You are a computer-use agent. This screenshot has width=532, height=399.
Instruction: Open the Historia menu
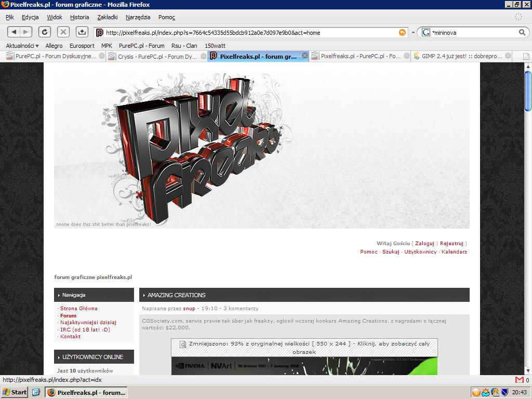(x=79, y=17)
